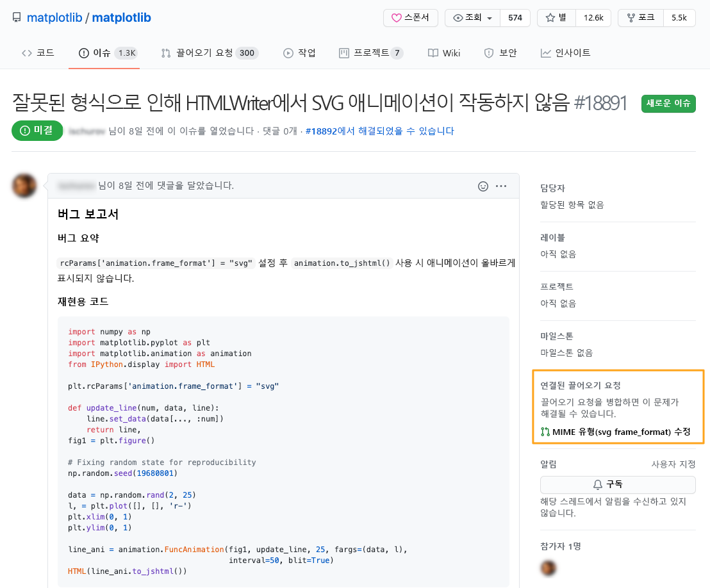This screenshot has height=588, width=710.
Task: Click the bell icon in 구독
Action: pos(598,485)
